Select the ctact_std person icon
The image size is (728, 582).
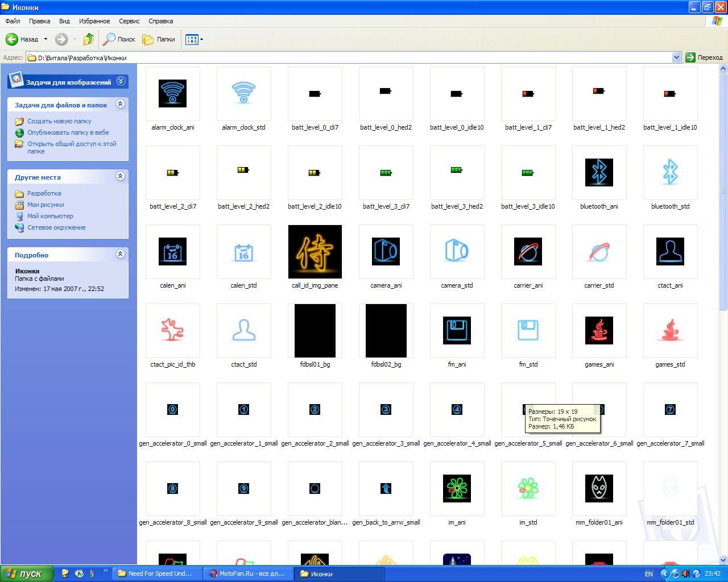[x=244, y=331]
